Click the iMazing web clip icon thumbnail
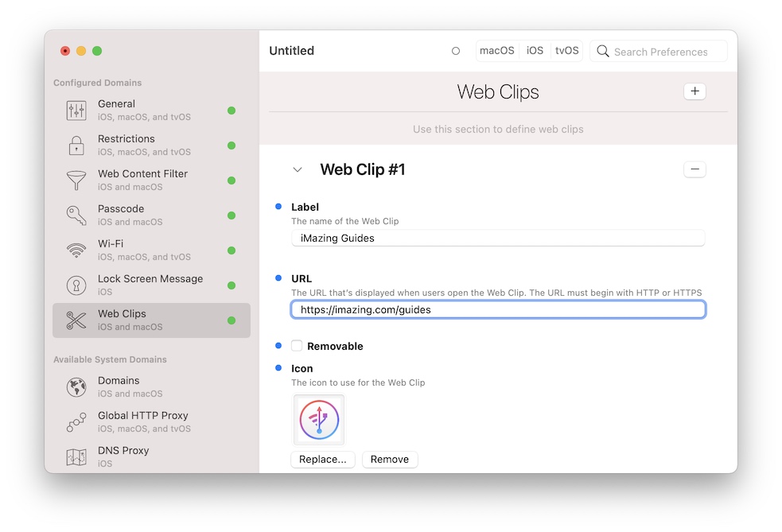Image resolution: width=782 pixels, height=532 pixels. (x=319, y=420)
